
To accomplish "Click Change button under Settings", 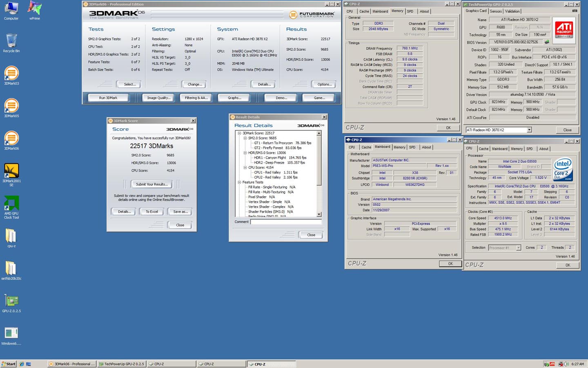I will [x=195, y=84].
